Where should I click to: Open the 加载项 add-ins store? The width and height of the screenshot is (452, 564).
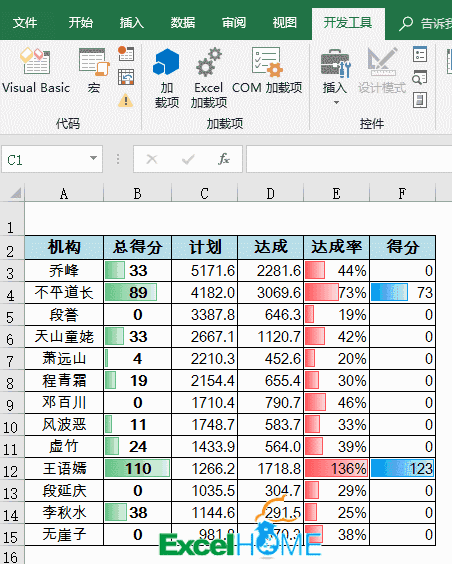[166, 79]
